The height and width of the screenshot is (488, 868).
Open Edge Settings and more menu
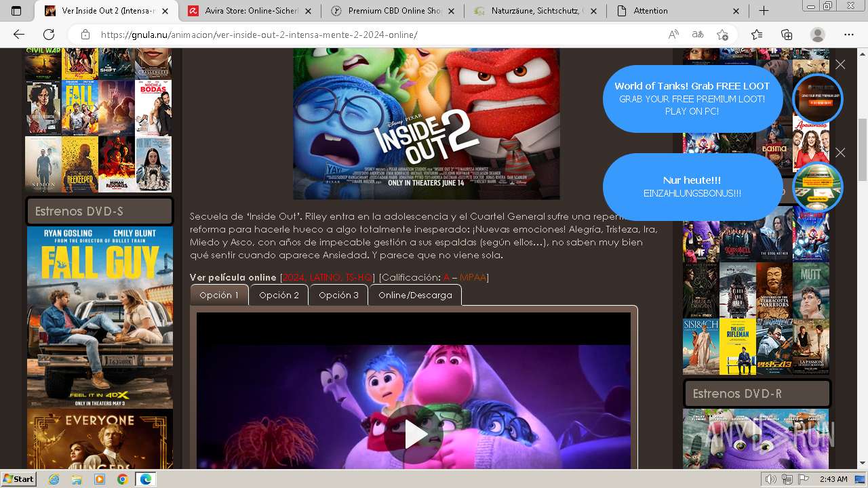click(849, 35)
